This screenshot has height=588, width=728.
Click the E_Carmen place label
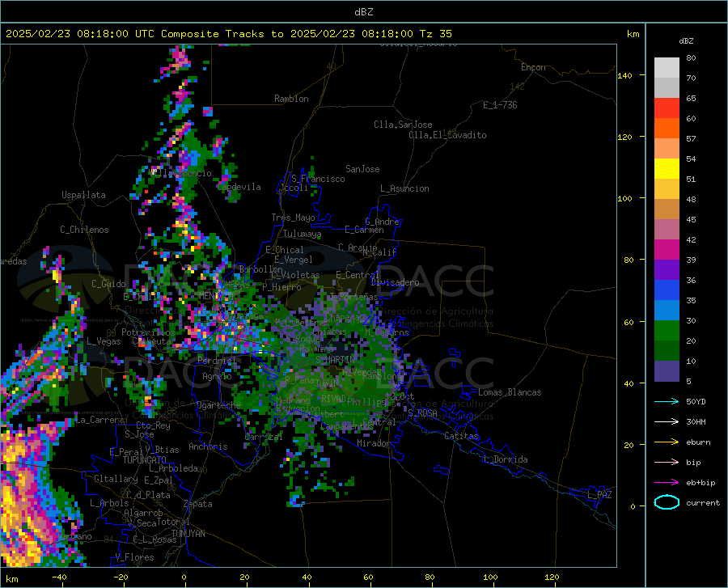(365, 230)
